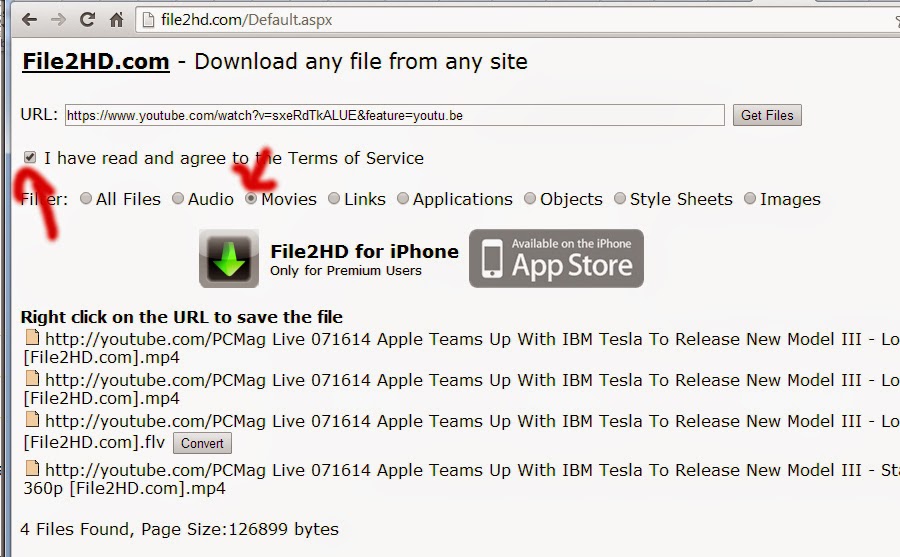
Task: Click 'Right click on the URL to save the file'
Action: coord(181,317)
